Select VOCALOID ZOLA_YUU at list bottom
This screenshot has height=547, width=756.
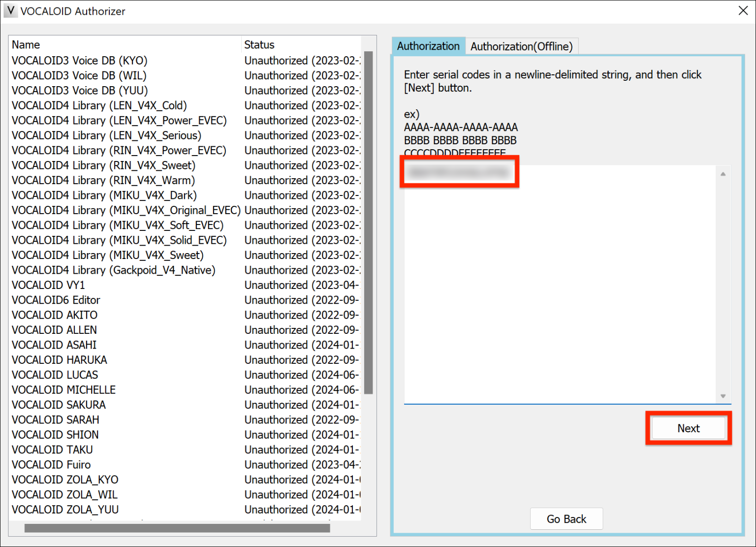[64, 510]
